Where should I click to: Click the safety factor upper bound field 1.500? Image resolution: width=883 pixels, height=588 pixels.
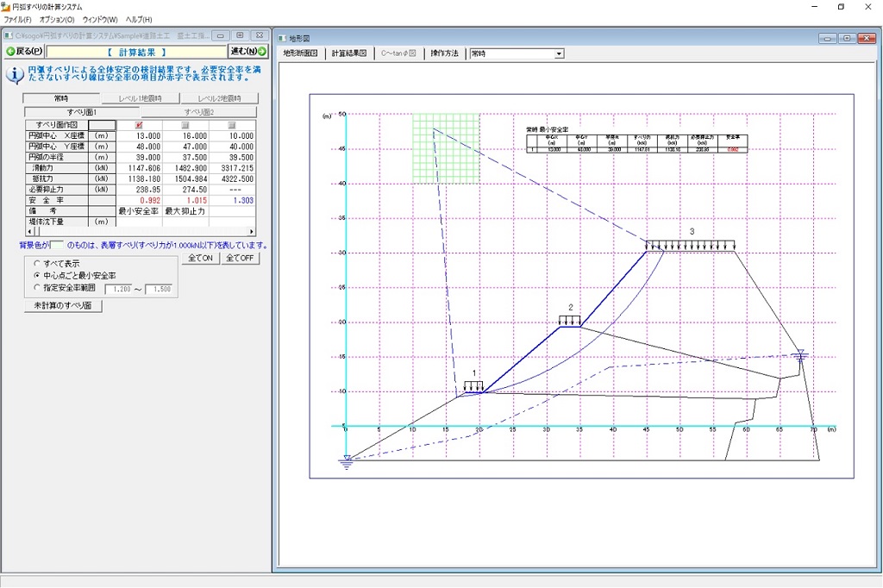pos(159,289)
